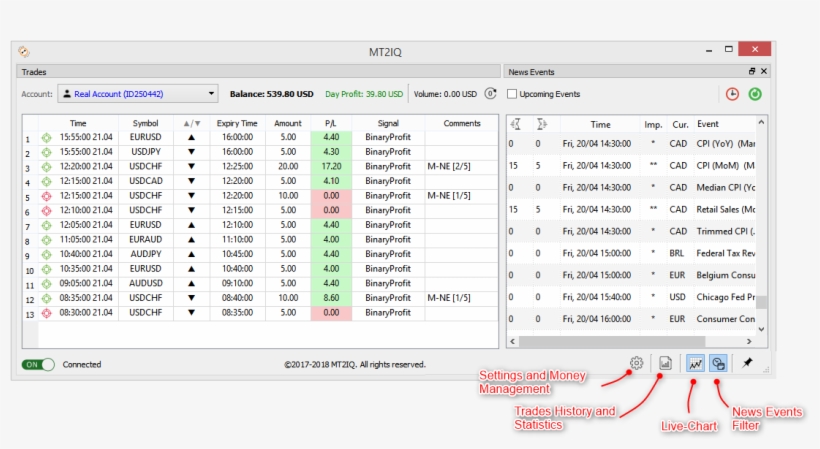Viewport: 820px width, 449px height.
Task: Sort by Expiry Time column header
Action: [237, 123]
